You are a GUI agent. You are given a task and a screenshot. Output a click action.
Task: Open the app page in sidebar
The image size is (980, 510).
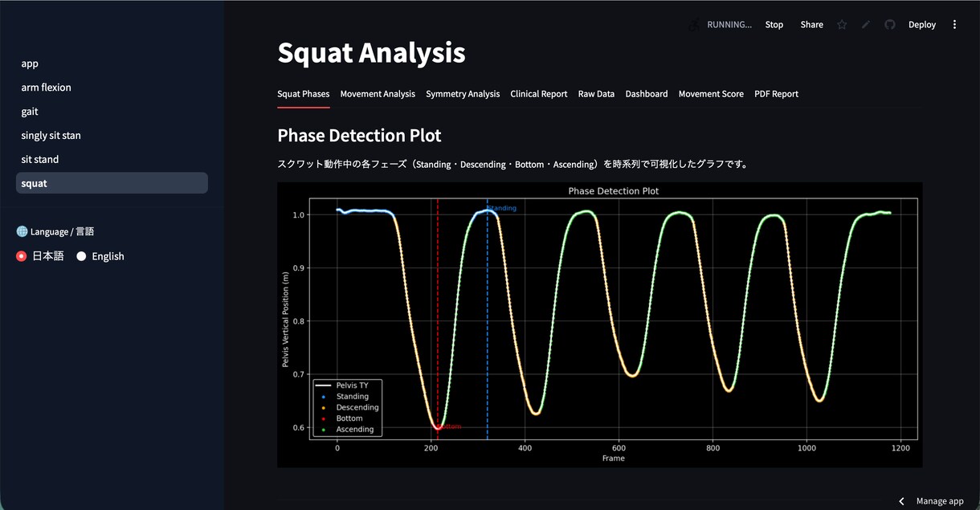[112, 63]
